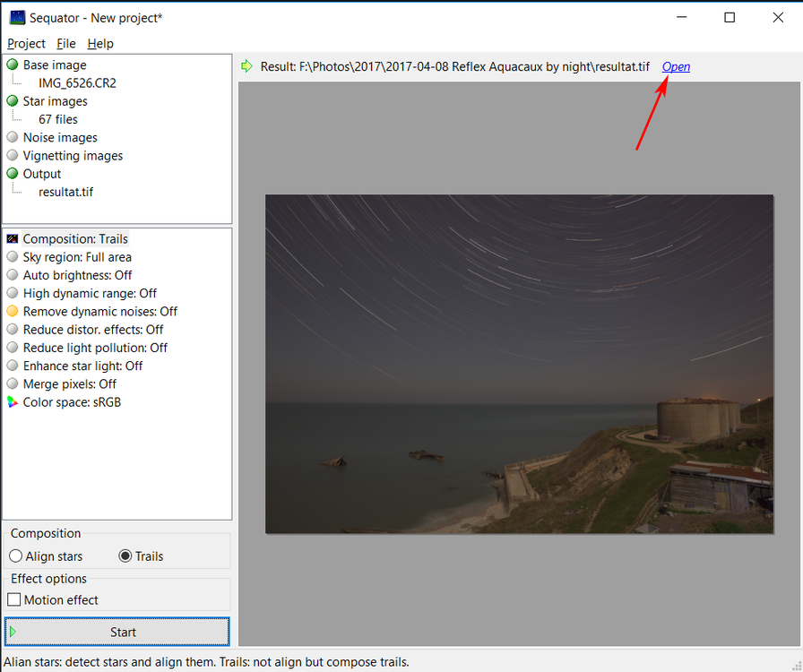The width and height of the screenshot is (803, 672).
Task: Enable the Motion effect checkbox
Action: point(14,599)
